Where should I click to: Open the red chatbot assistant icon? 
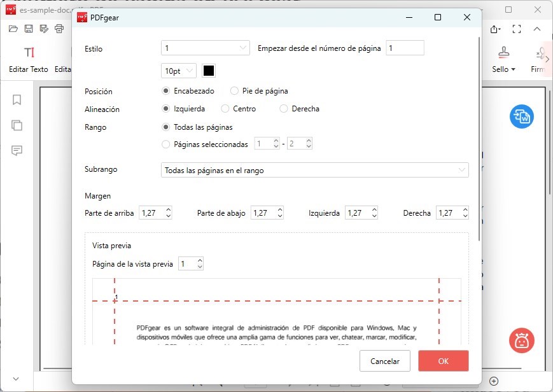click(521, 340)
